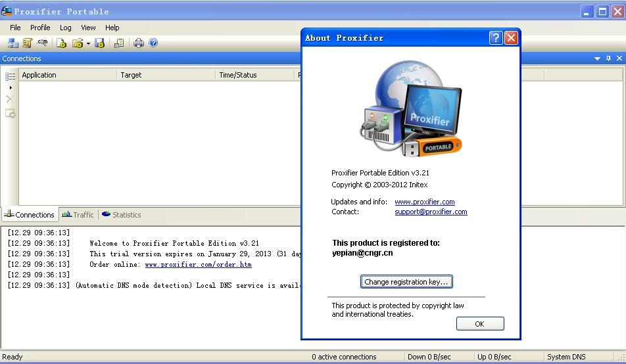Screen dimensions: 626x364
Task: Click OK in About Proxifier dialog
Action: [480, 324]
